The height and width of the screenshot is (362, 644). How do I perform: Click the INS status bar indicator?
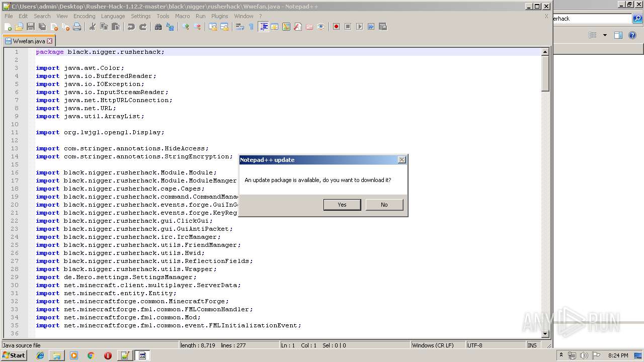pos(532,345)
